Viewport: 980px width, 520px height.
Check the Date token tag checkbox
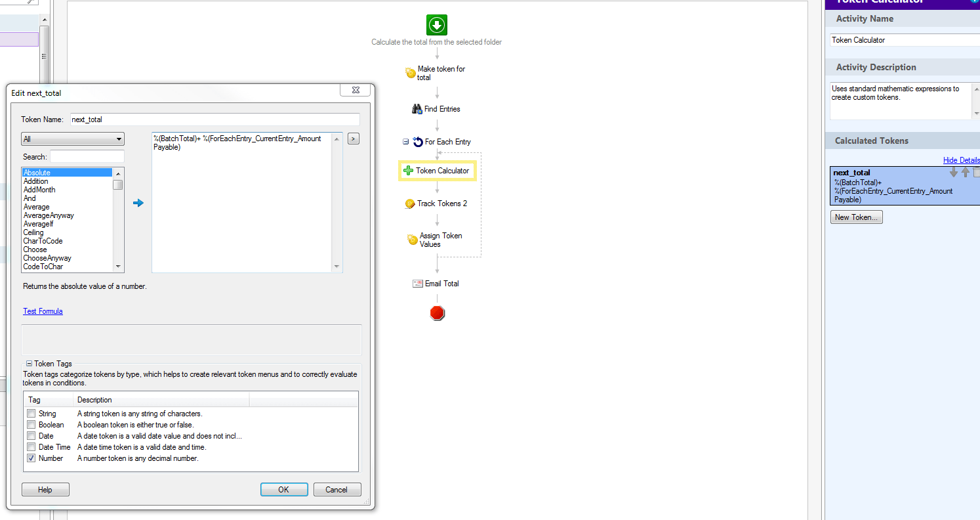coord(31,436)
